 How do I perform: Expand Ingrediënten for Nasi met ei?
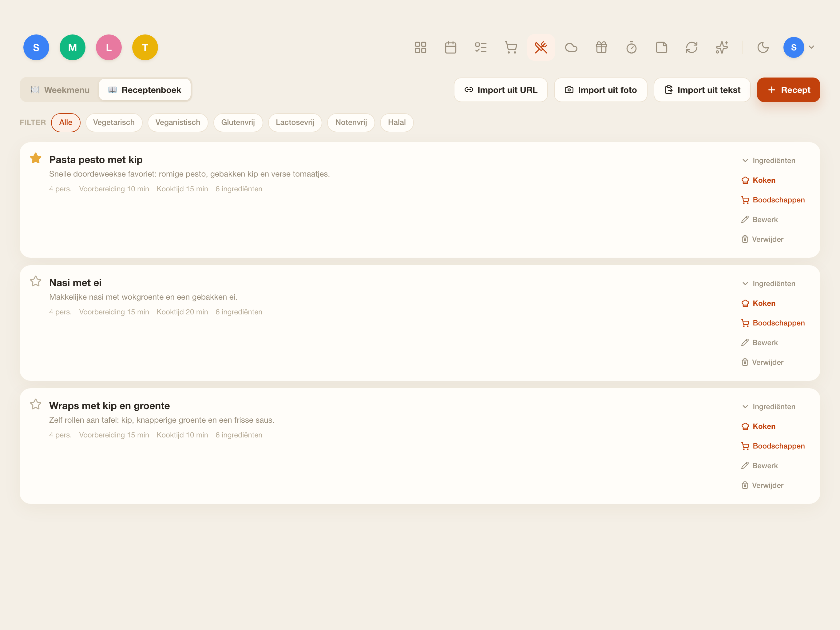[768, 283]
